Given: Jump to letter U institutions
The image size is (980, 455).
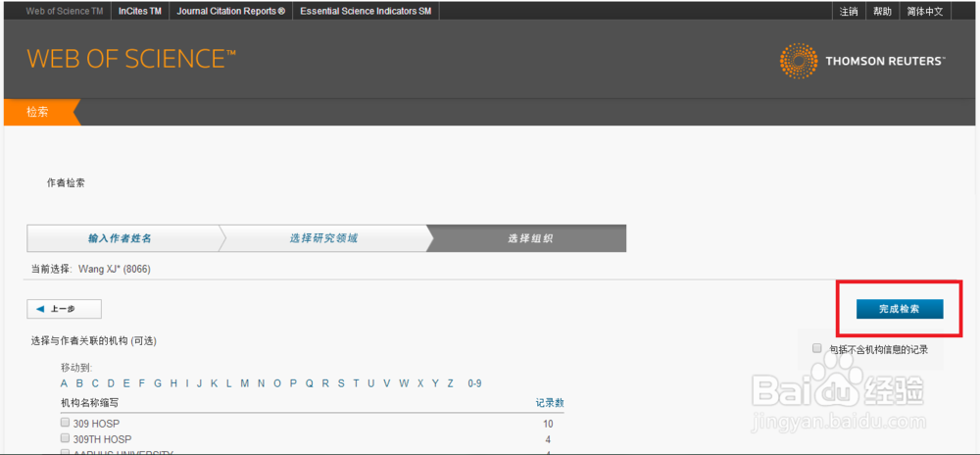Looking at the screenshot, I should click(371, 383).
